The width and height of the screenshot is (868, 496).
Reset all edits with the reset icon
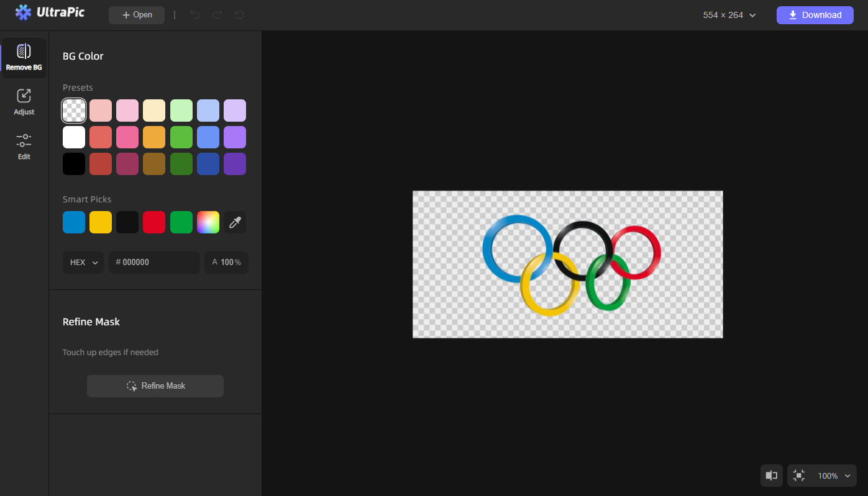[239, 15]
